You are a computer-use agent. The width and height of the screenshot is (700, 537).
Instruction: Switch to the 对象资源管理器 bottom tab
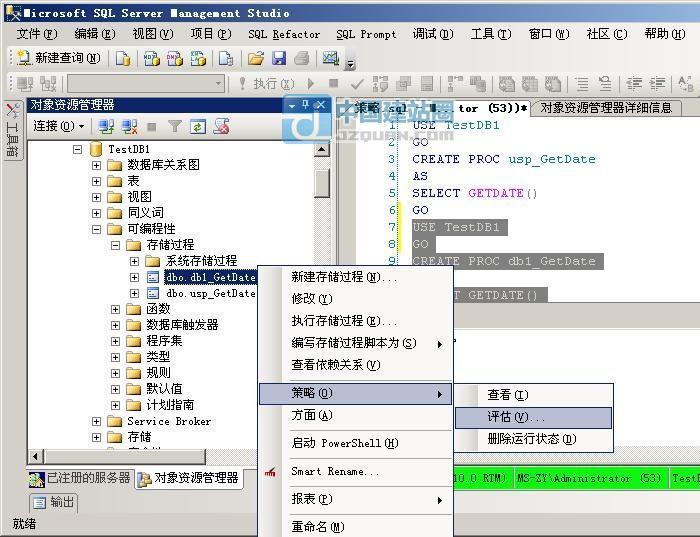188,479
